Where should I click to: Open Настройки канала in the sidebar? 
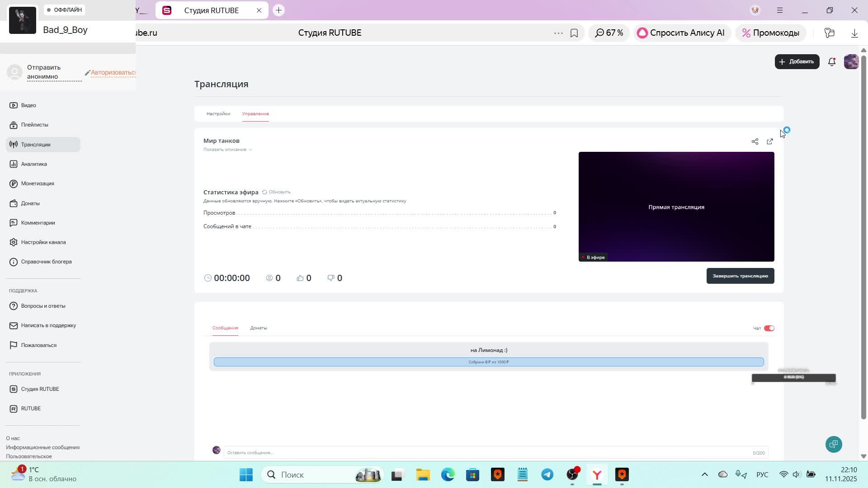pos(43,242)
